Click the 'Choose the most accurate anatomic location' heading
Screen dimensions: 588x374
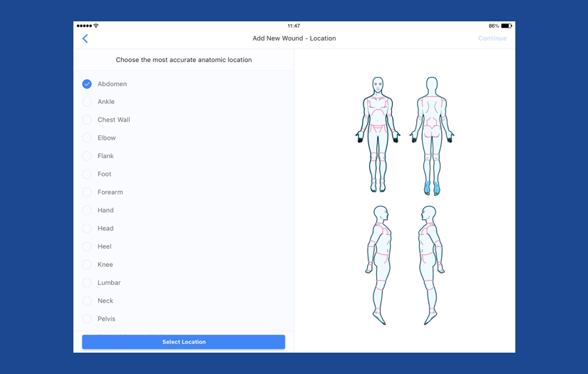pos(184,60)
